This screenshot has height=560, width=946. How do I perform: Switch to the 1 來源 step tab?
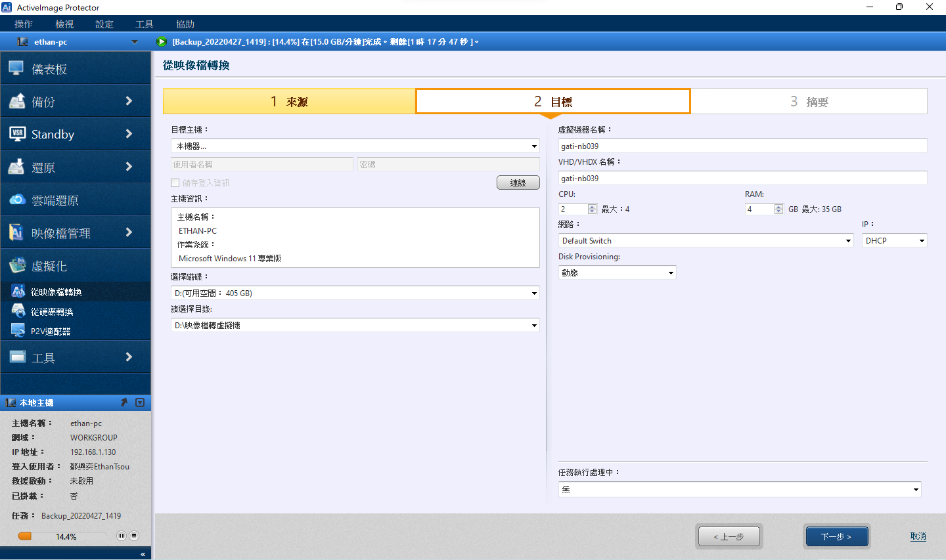[289, 102]
